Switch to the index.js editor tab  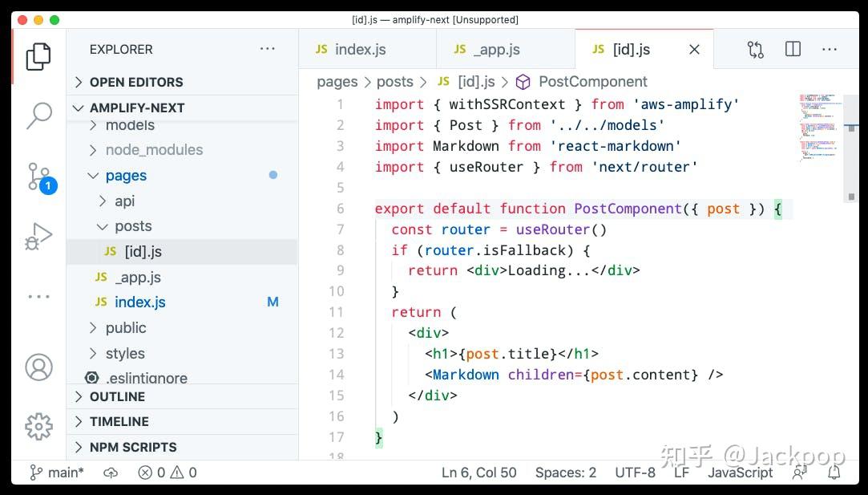tap(360, 50)
